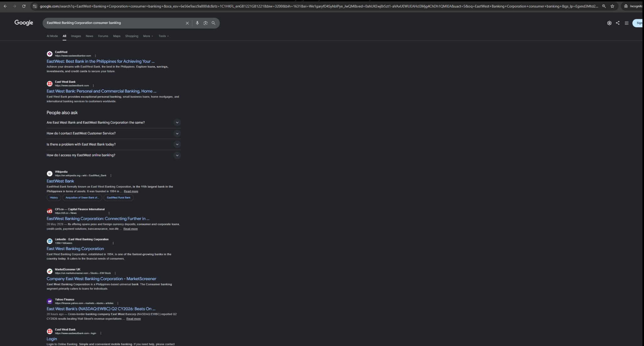
Task: Open 'East West Bank's (NASDAQ:EWBC) Q2 CY2026' article
Action: click(101, 309)
